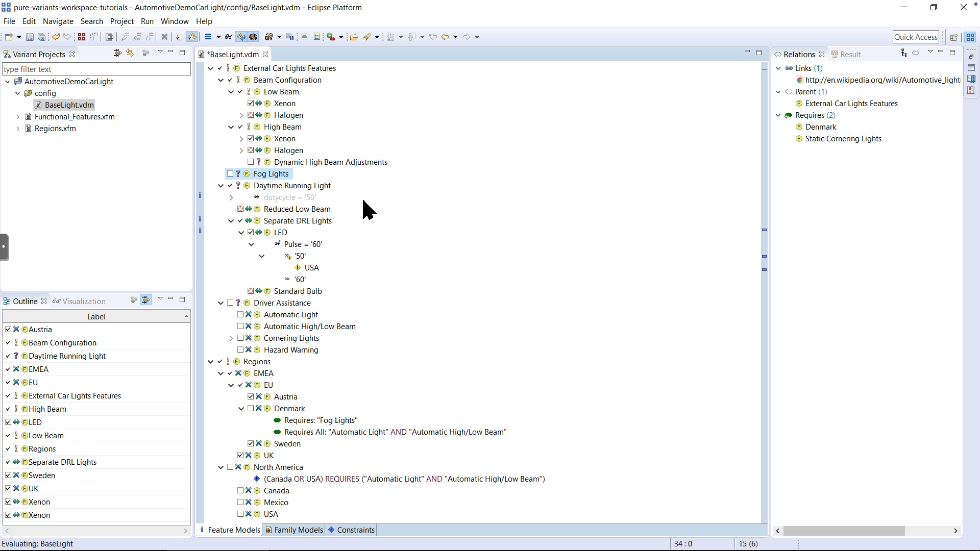This screenshot has width=980, height=551.
Task: Switch to the Family Models tab
Action: coord(299,530)
